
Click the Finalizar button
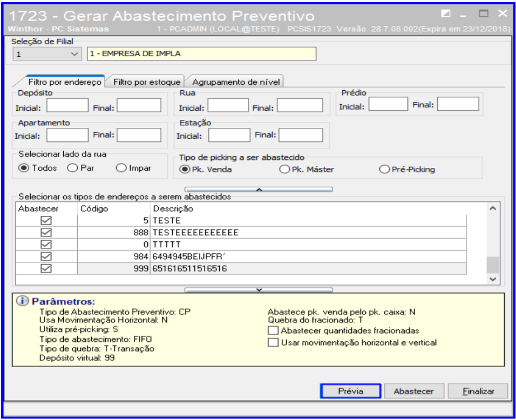pyautogui.click(x=478, y=391)
